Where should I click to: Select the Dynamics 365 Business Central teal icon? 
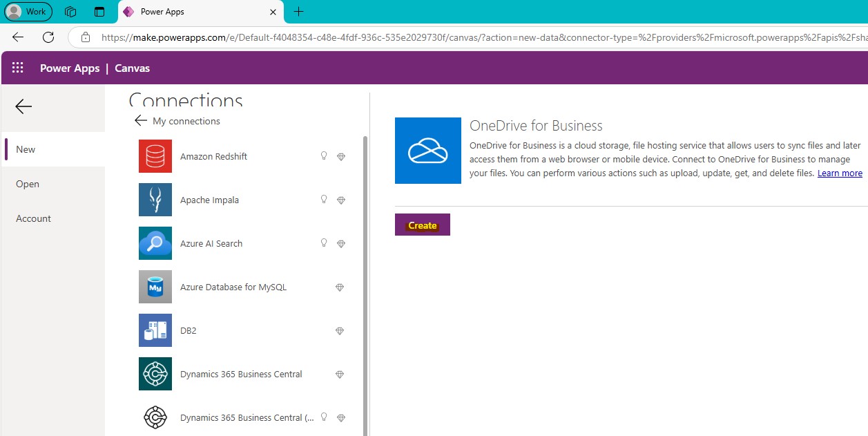click(155, 374)
